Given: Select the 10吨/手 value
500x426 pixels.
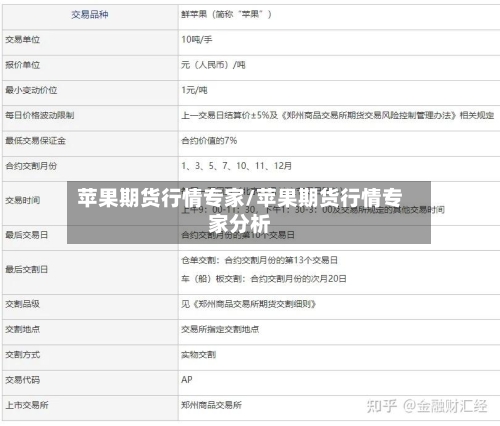Looking at the screenshot, I should pyautogui.click(x=197, y=40).
